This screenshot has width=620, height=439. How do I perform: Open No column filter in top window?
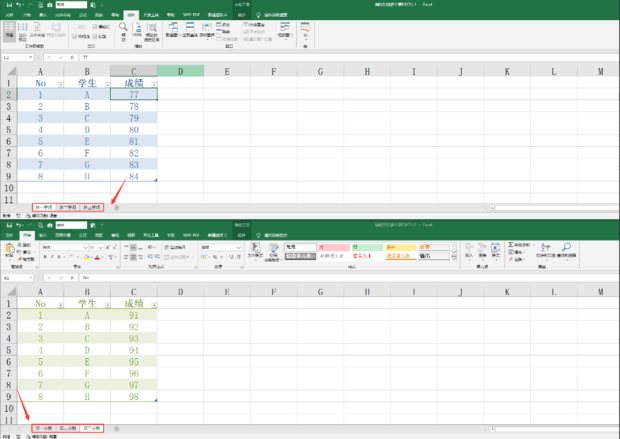(x=61, y=85)
